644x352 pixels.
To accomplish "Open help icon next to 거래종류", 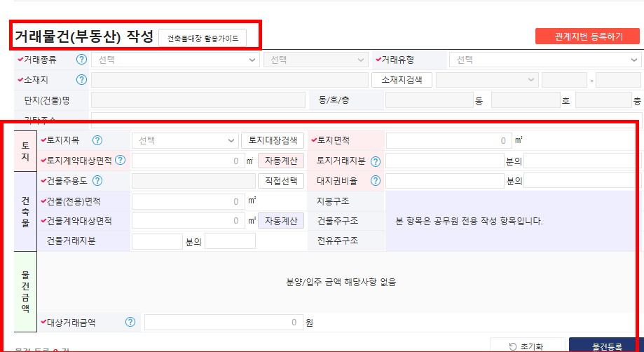I will 82,60.
